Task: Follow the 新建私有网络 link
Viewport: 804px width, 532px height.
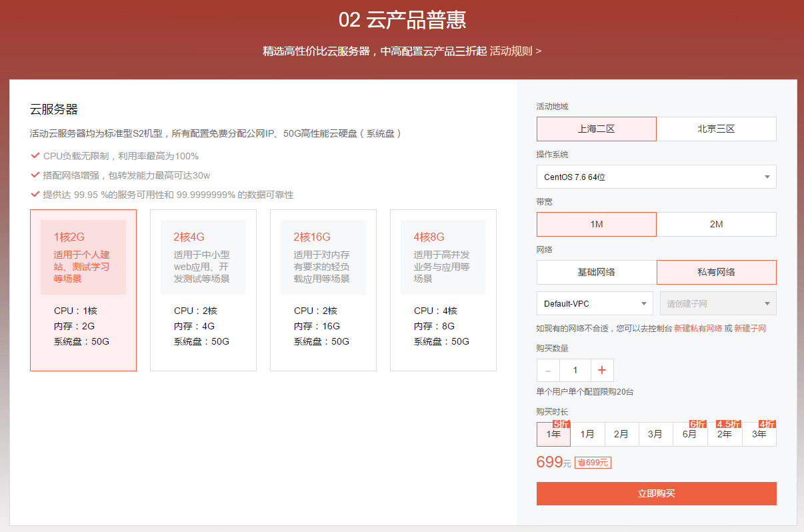Action: [x=698, y=329]
